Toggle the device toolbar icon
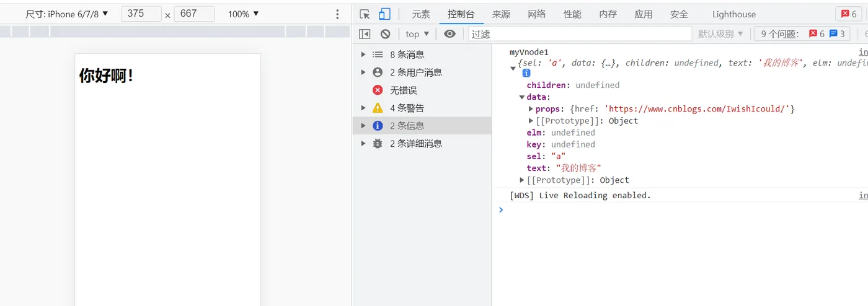 (x=384, y=14)
